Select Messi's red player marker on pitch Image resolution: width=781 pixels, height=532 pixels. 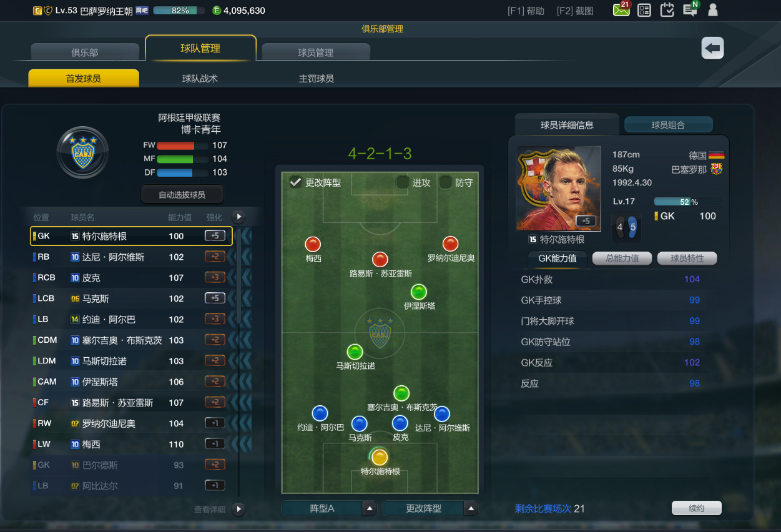click(313, 244)
